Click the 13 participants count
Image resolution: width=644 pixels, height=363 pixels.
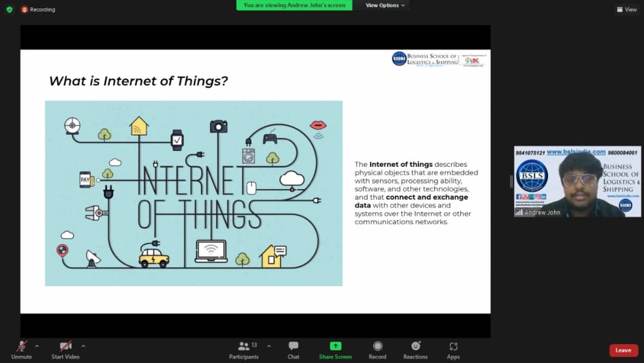click(254, 345)
